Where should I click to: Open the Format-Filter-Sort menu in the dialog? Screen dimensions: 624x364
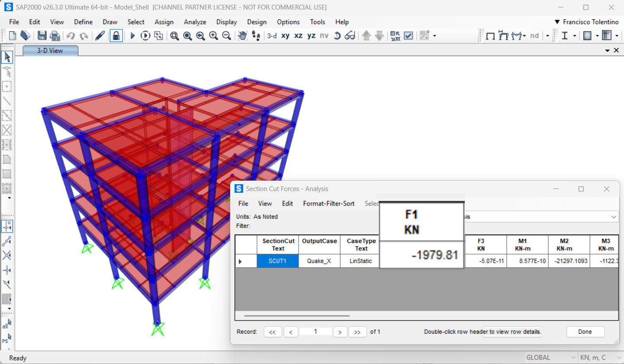pos(328,203)
